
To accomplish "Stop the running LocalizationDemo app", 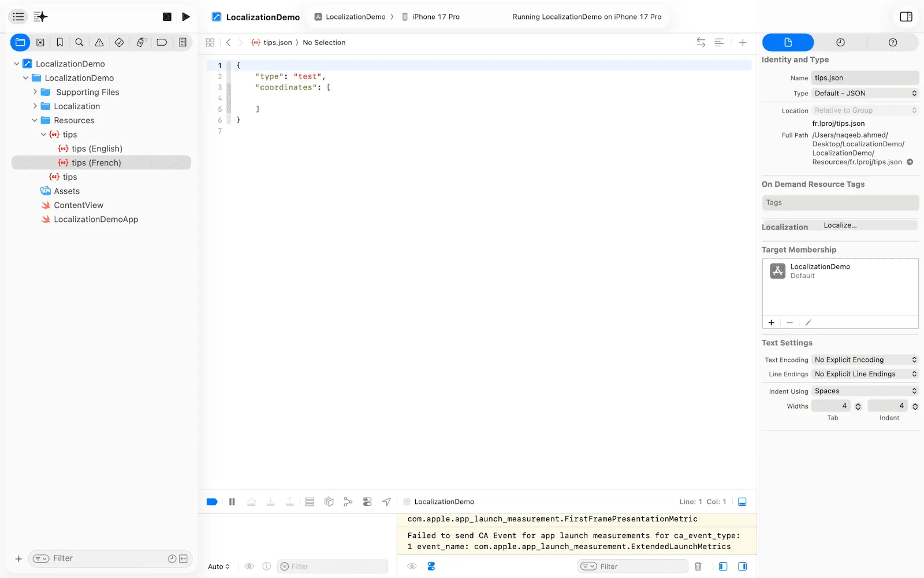I will (166, 16).
